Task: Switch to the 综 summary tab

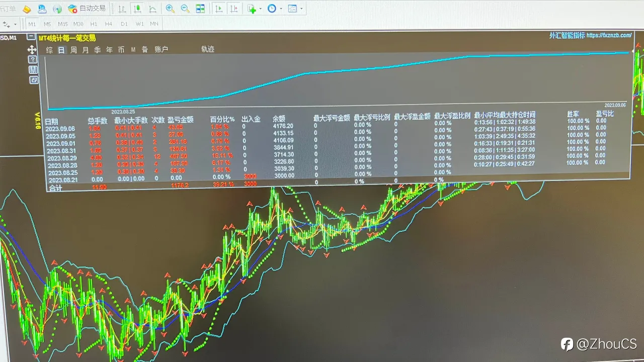Action: click(x=49, y=50)
